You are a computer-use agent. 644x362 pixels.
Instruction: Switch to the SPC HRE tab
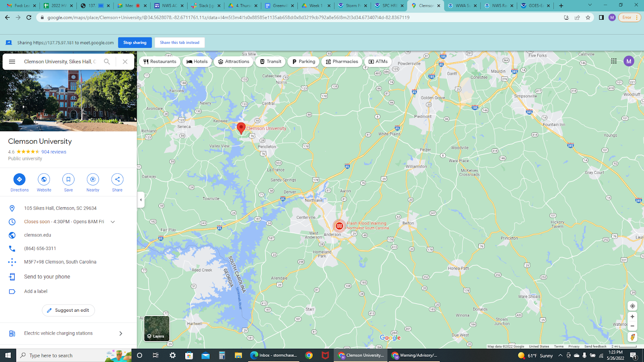pos(389,6)
